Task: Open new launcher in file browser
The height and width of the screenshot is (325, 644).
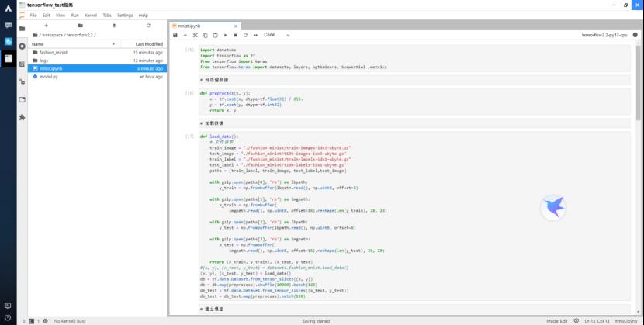Action: [x=46, y=26]
